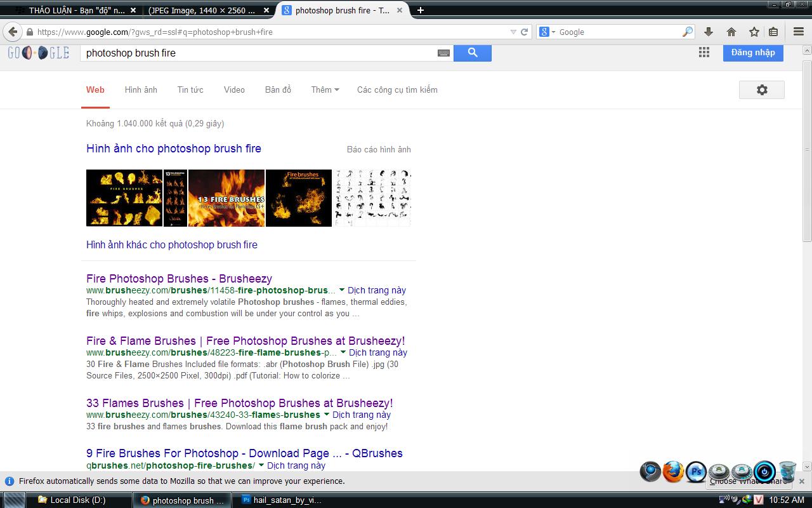
Task: Click the Đăng nhập sign-in button
Action: [x=753, y=53]
